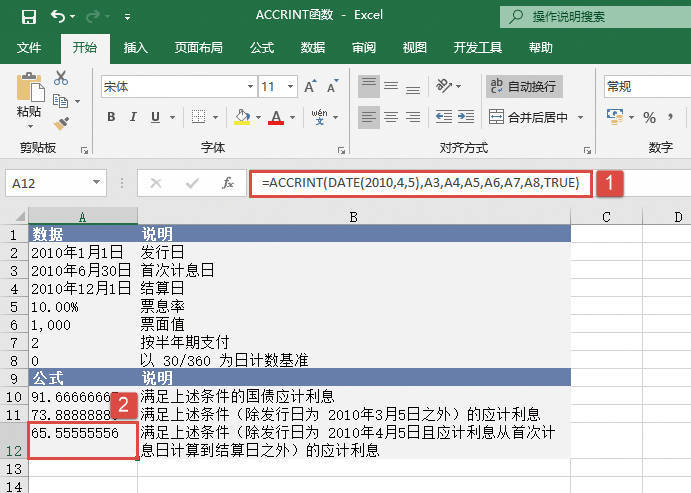The height and width of the screenshot is (493, 691).
Task: Click the Percent style icon
Action: 649,118
